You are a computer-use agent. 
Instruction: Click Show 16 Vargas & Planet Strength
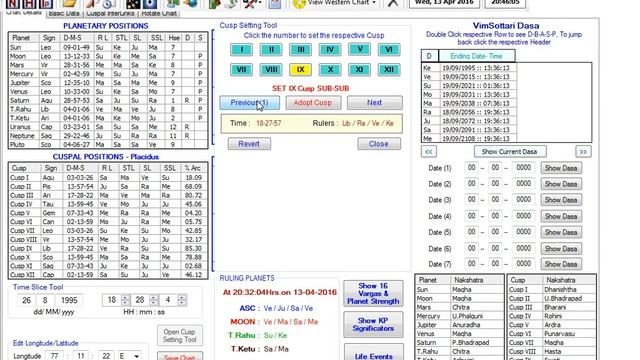click(x=373, y=293)
